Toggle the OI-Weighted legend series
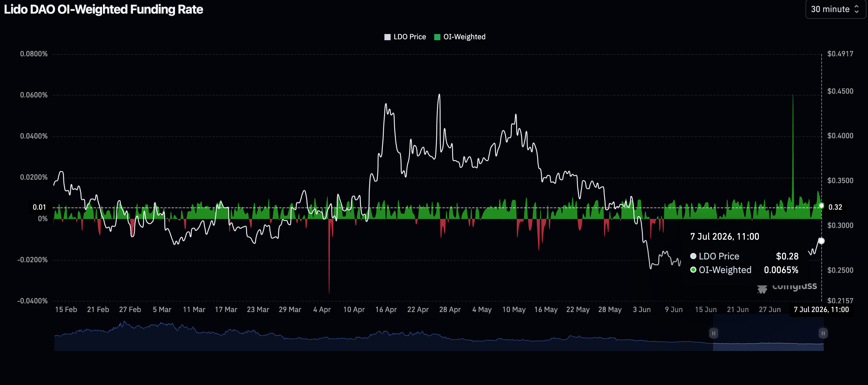The image size is (868, 385). [460, 37]
